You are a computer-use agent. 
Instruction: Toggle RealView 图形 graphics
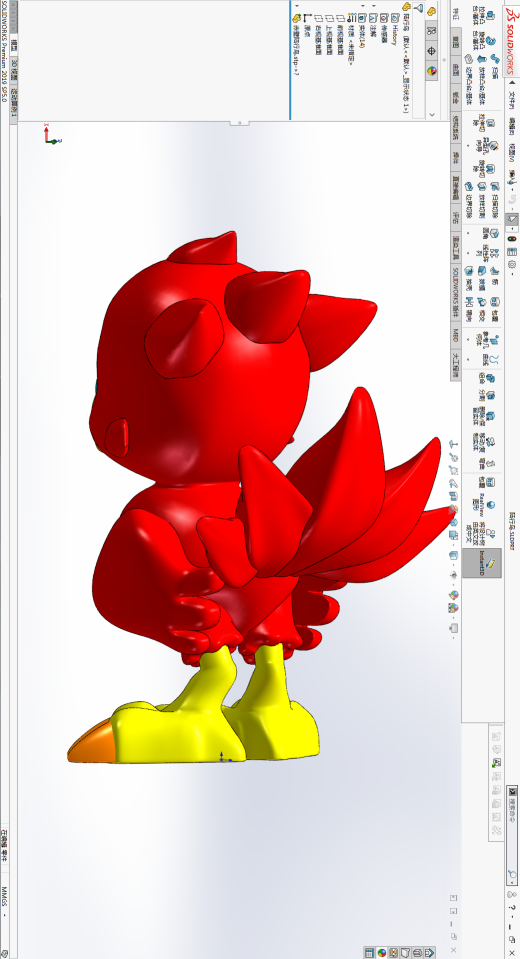(x=484, y=505)
